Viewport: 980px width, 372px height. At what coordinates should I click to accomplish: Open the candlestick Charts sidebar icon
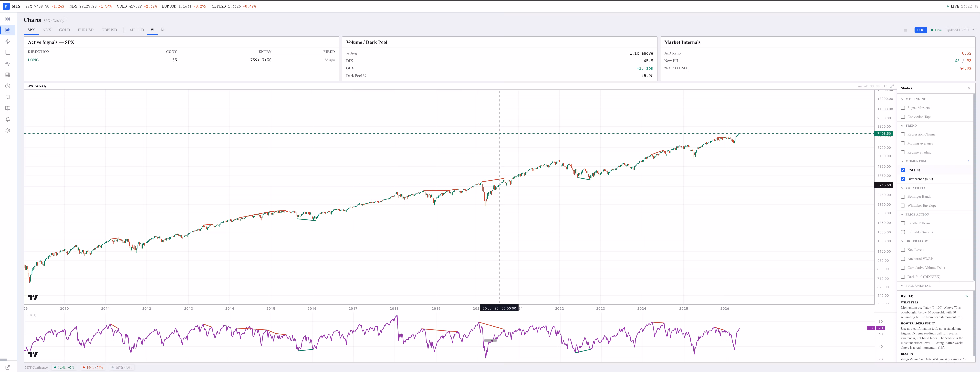click(8, 30)
